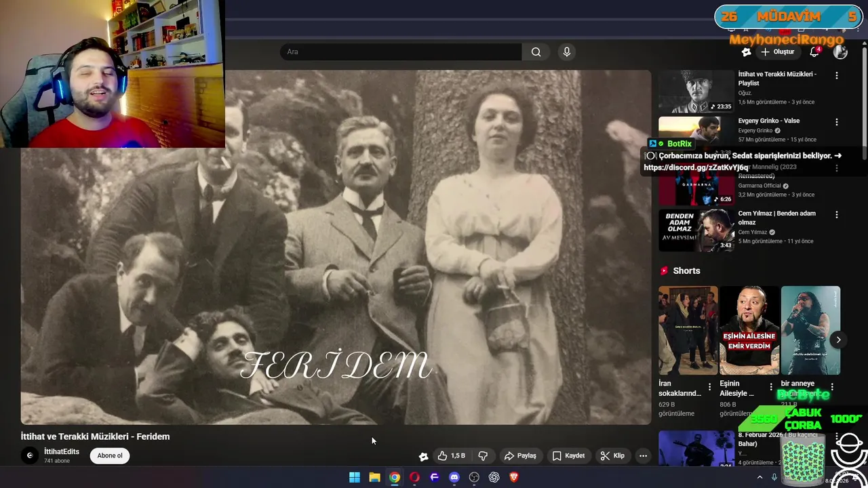
Task: Click the Ara search field
Action: tap(401, 52)
